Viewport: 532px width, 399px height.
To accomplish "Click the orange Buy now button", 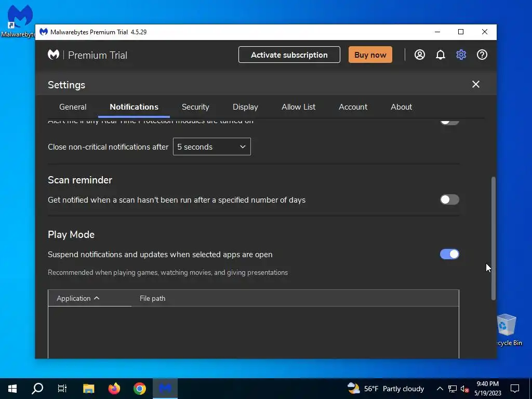I will 370,55.
